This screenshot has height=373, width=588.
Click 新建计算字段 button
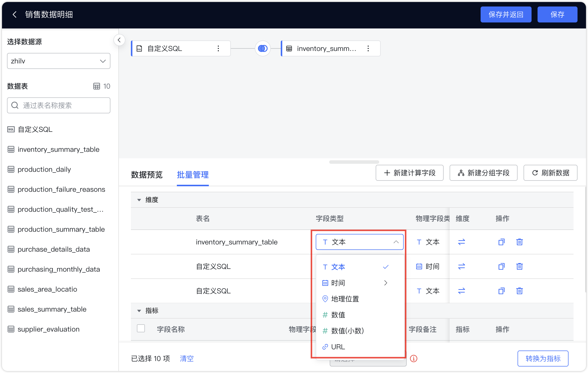coord(409,173)
